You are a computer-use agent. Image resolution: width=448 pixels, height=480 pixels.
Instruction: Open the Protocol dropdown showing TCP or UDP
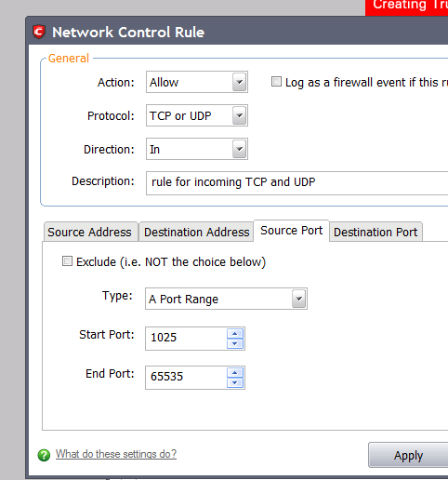click(x=197, y=115)
